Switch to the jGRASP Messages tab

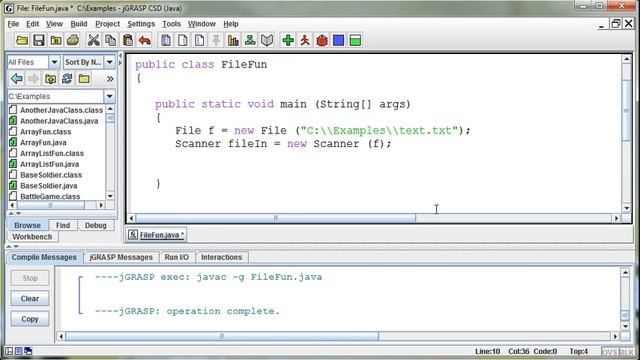tap(121, 257)
